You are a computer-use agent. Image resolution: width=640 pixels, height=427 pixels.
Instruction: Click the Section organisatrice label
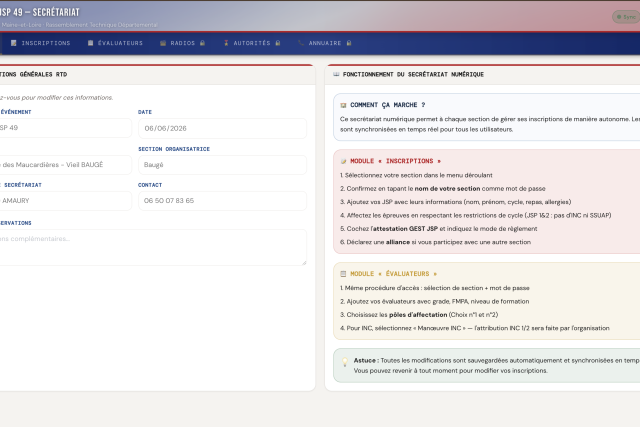[174, 149]
